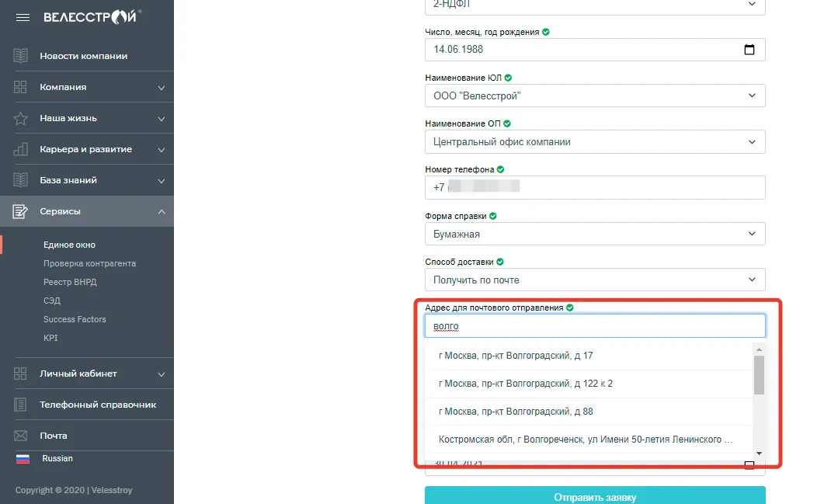Click the Телефонный справочник icon
This screenshot has width=838, height=504.
(21, 405)
